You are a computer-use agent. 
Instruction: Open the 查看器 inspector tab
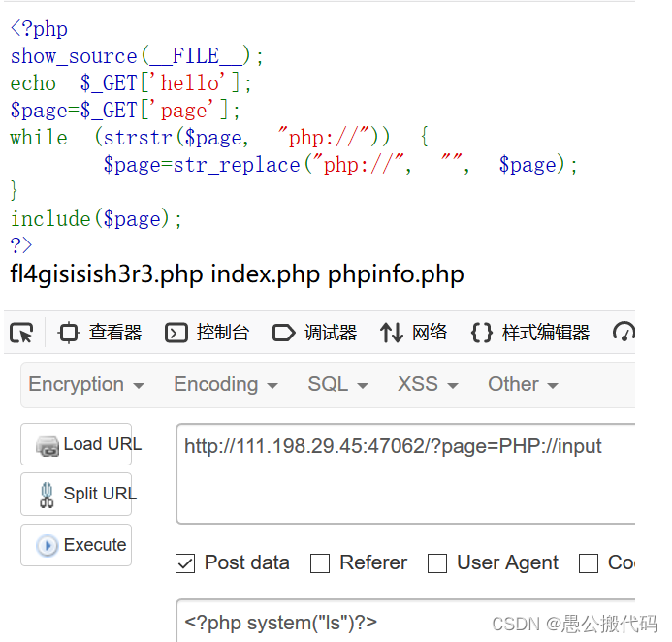pos(100,333)
